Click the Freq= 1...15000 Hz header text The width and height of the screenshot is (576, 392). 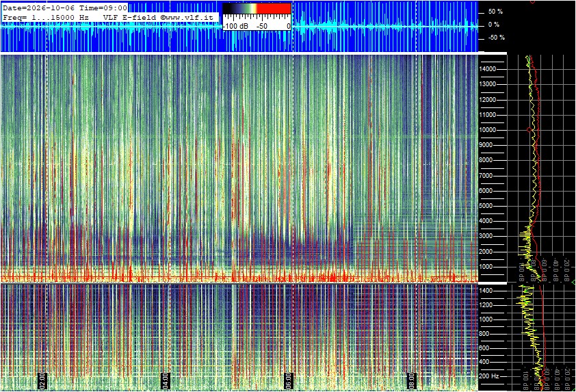pyautogui.click(x=46, y=17)
